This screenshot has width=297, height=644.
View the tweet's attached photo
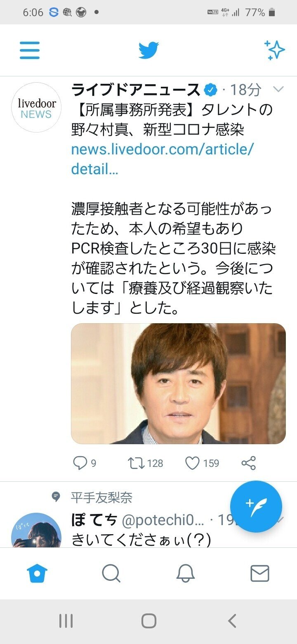[x=178, y=384]
